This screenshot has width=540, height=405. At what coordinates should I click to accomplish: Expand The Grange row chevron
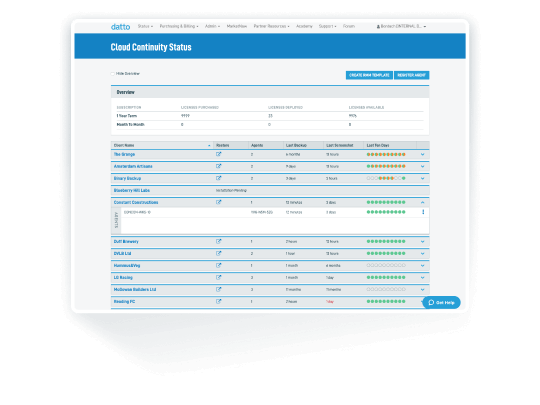click(x=423, y=155)
